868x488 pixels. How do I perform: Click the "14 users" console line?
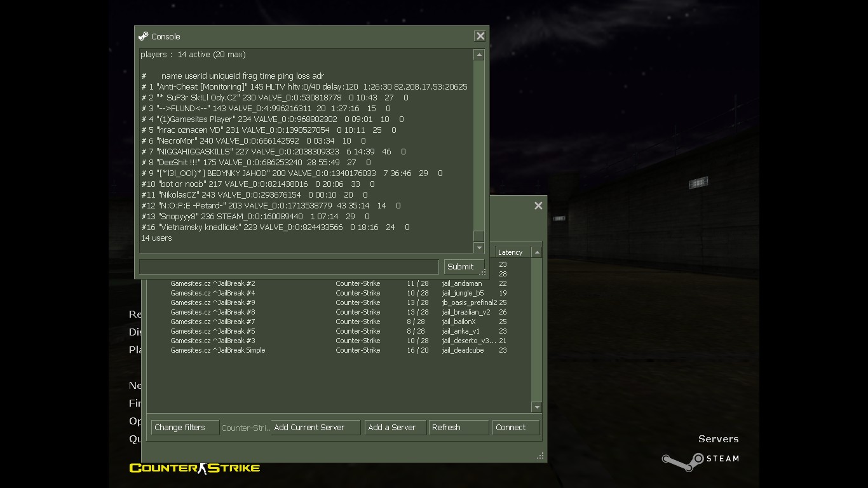156,238
